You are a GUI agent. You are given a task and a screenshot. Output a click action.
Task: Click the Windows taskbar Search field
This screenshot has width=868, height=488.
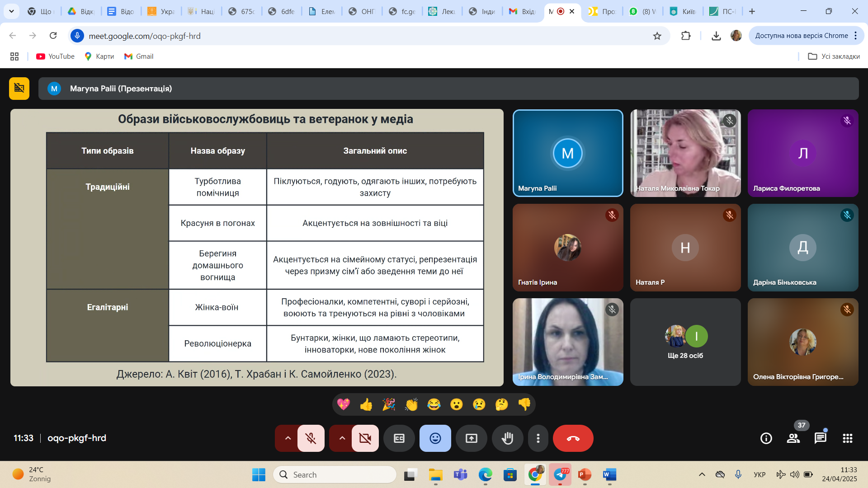(x=335, y=474)
